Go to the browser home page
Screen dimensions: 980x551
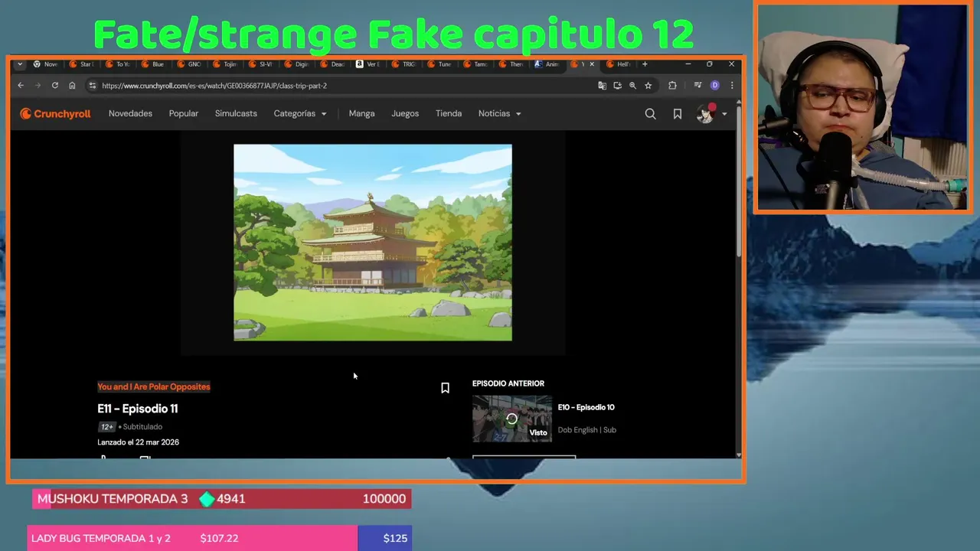click(72, 86)
